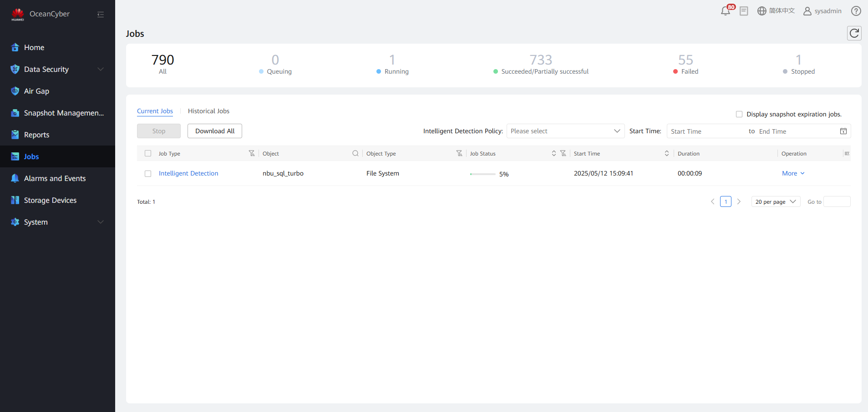868x412 pixels.
Task: Click the Download All button
Action: click(215, 131)
